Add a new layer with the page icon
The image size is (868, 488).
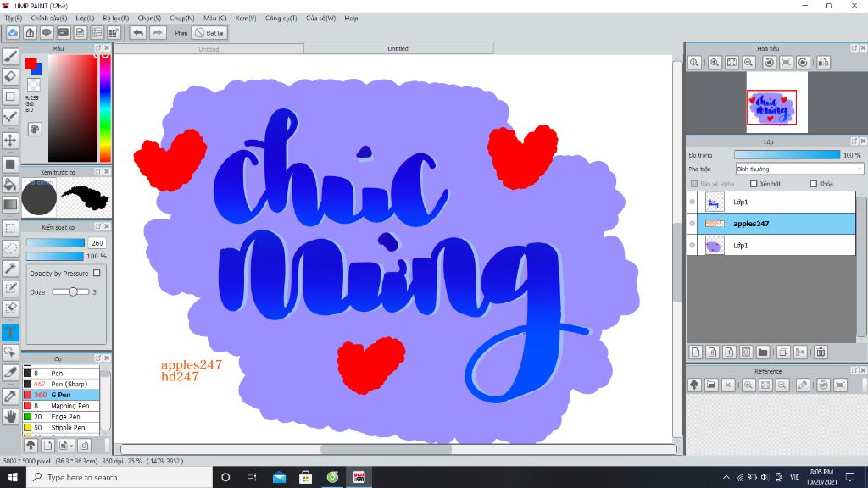(696, 352)
